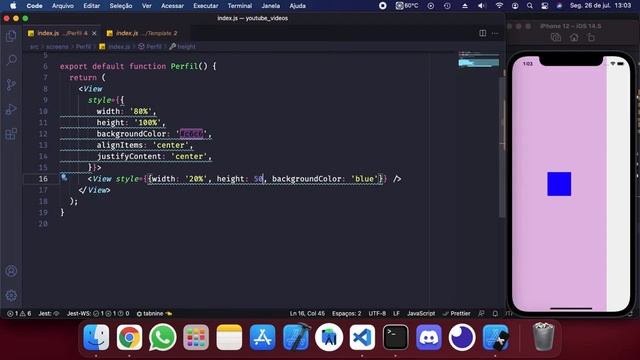Open Finder from the Dock
The image size is (640, 360).
96,338
